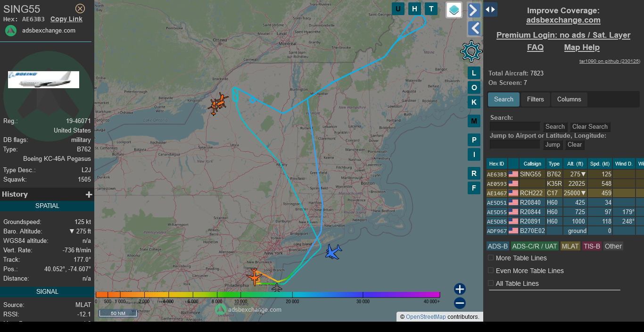The width and height of the screenshot is (644, 332).
Task: Click the Clear Search button
Action: (590, 127)
